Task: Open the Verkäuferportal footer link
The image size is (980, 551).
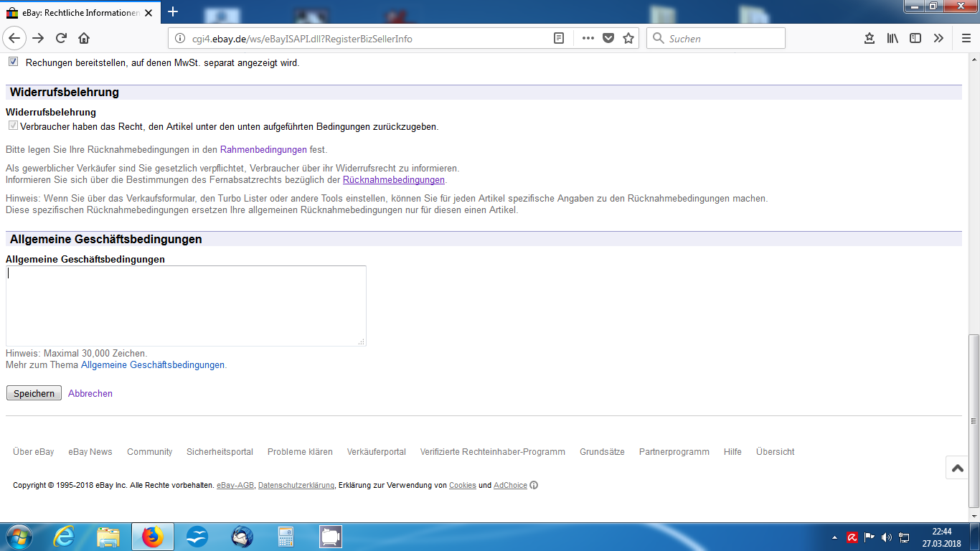Action: tap(377, 452)
